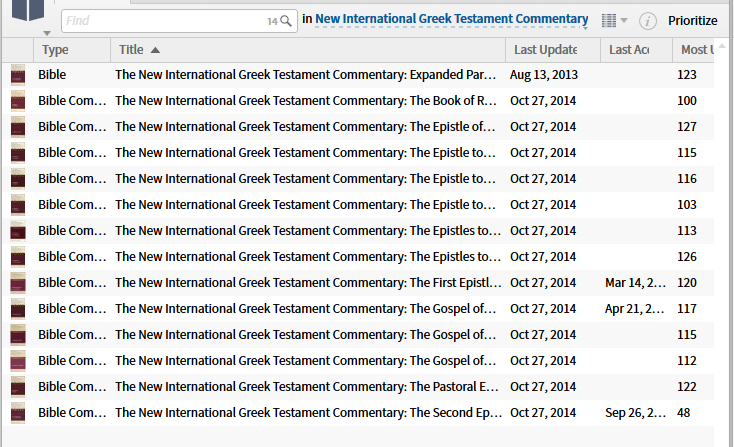Click the Prioritize button
This screenshot has height=447, width=734.
pyautogui.click(x=692, y=21)
